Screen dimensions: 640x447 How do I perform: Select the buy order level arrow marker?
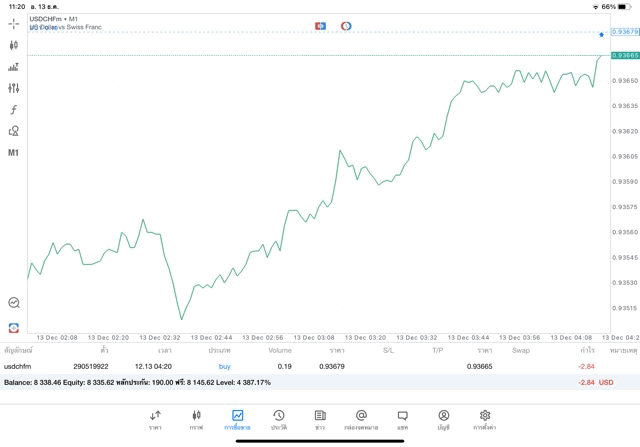click(x=601, y=35)
